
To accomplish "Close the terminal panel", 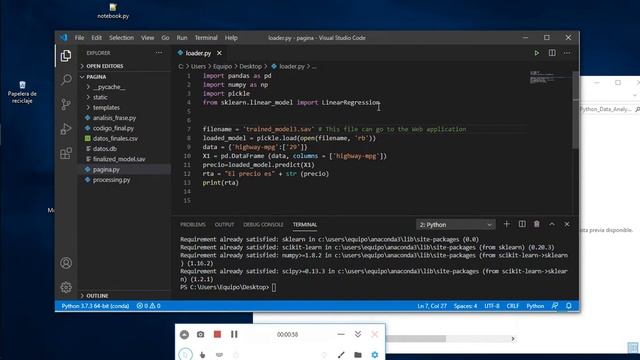I will 567,224.
